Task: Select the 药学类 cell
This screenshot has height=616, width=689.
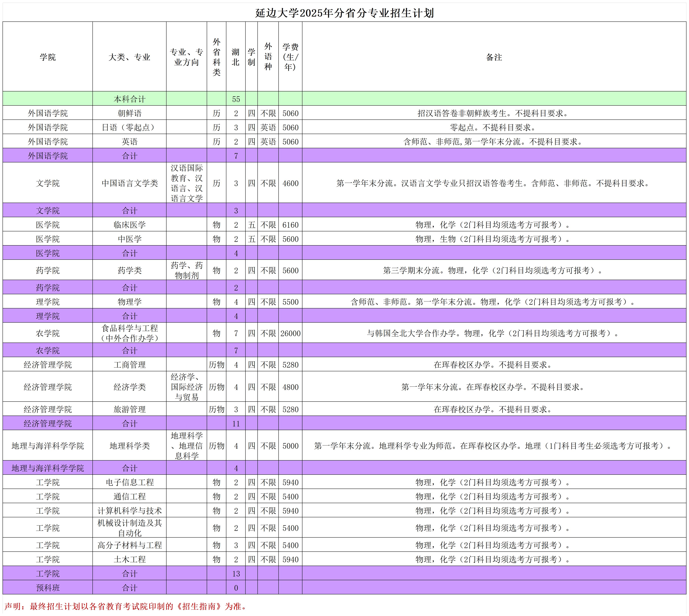Action: [129, 270]
